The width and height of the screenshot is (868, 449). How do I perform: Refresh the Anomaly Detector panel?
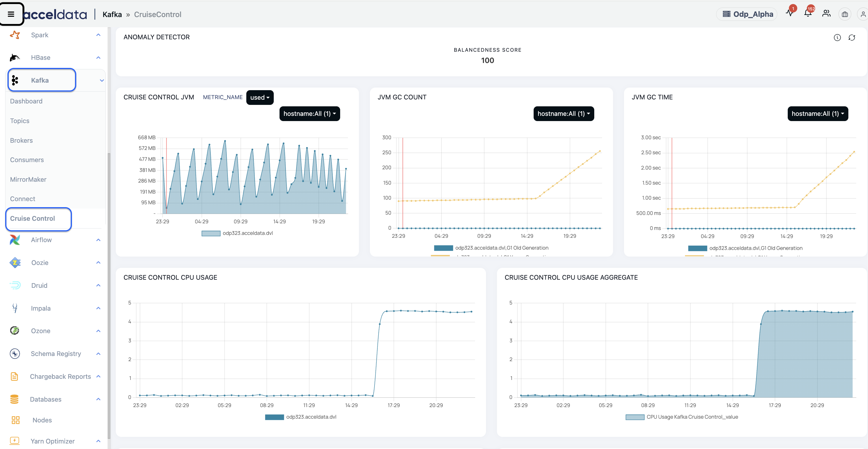click(x=852, y=38)
